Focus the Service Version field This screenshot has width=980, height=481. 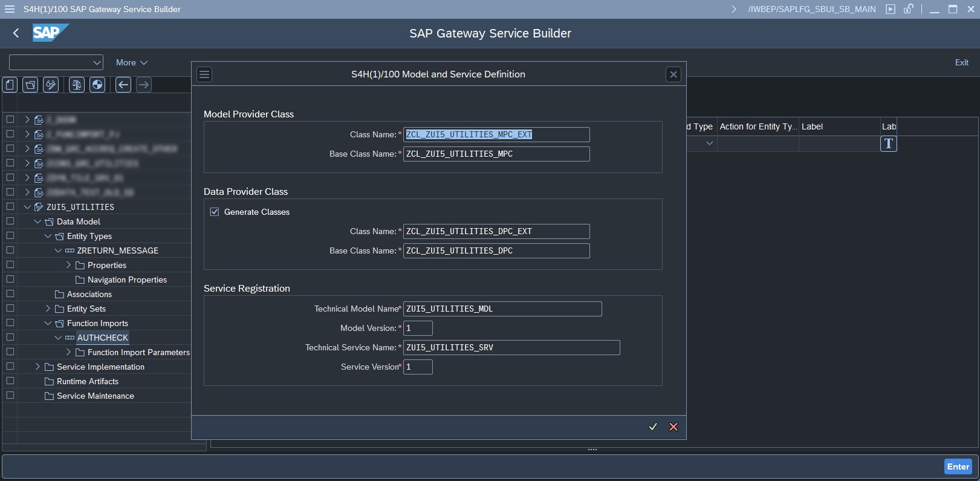click(418, 367)
